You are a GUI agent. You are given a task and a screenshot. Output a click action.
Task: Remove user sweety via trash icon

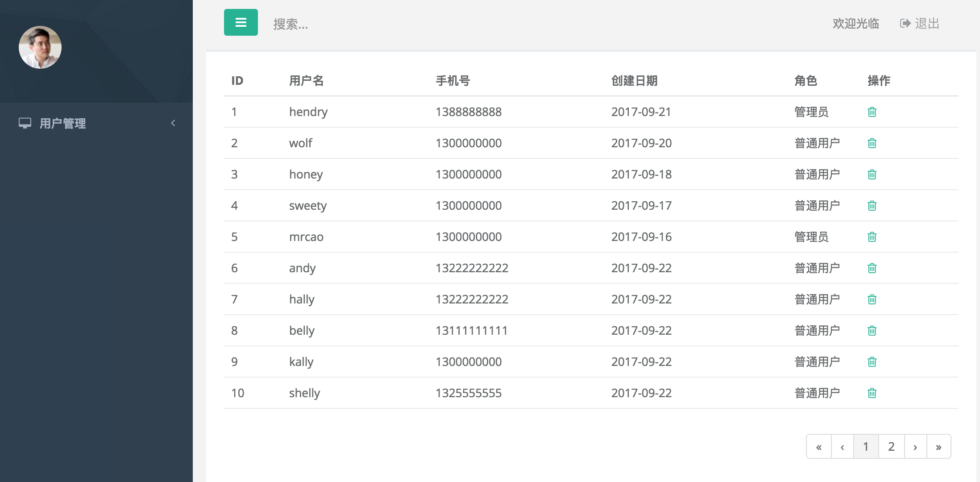tap(872, 206)
